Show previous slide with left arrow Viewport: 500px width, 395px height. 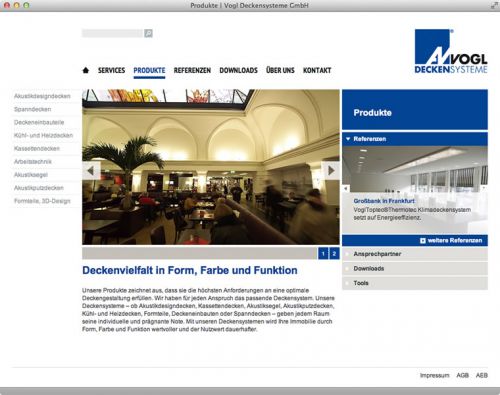click(91, 171)
